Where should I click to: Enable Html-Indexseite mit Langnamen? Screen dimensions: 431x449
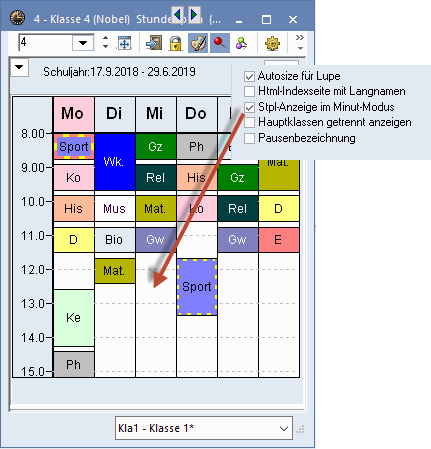tap(249, 91)
